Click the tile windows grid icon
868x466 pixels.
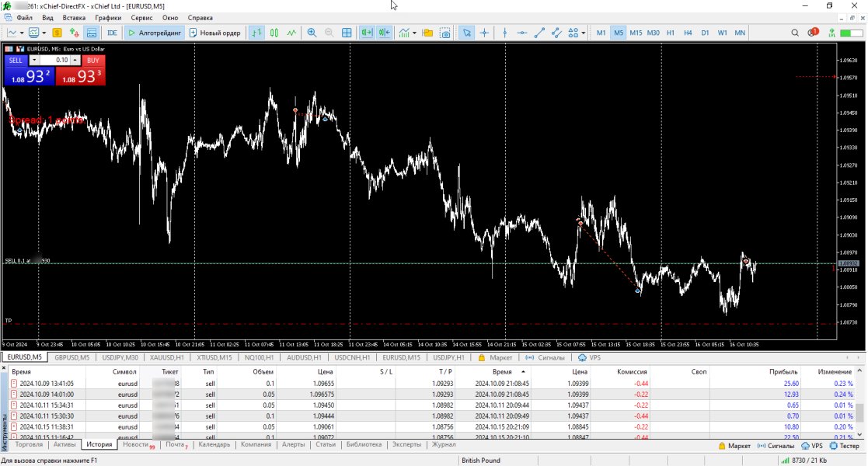(347, 33)
